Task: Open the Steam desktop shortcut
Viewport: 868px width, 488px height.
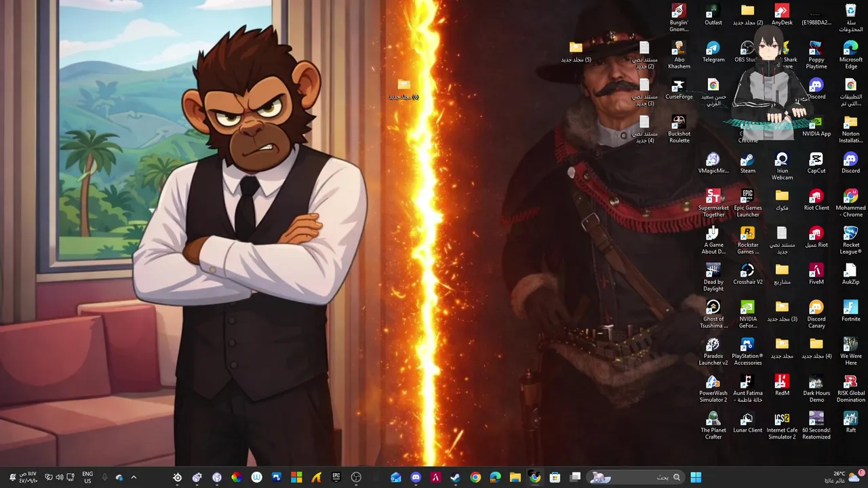Action: pos(747,163)
